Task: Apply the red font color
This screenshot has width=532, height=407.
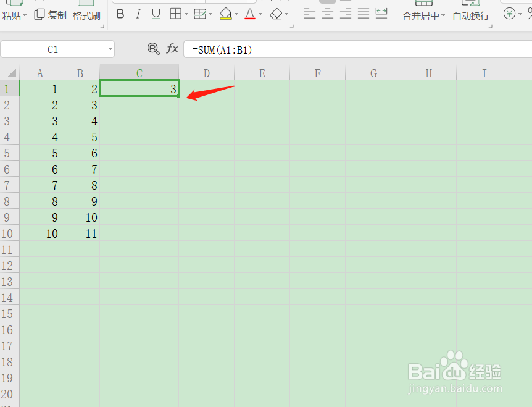Action: pos(250,14)
